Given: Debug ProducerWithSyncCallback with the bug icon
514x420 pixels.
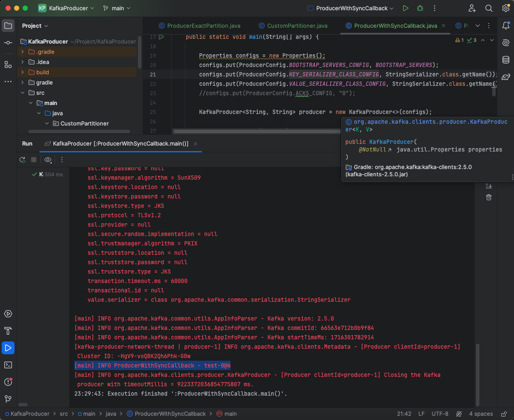Looking at the screenshot, I should click(x=420, y=8).
